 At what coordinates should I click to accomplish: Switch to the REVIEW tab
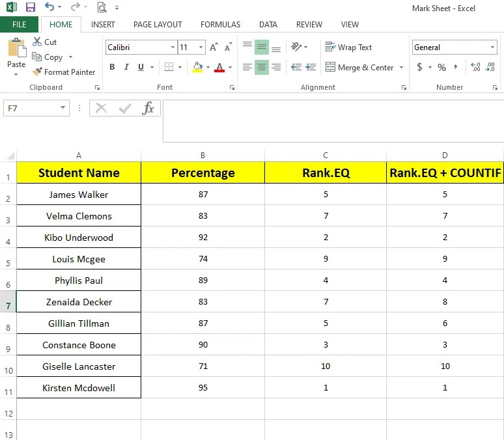point(309,25)
